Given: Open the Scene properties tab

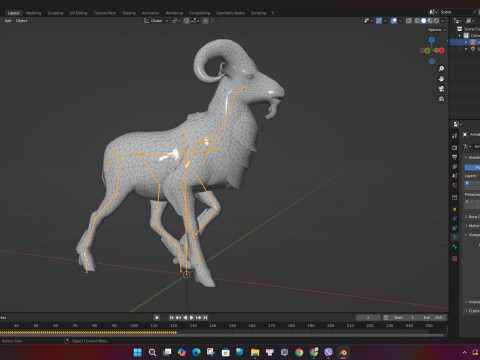Looking at the screenshot, I should click(x=454, y=176).
